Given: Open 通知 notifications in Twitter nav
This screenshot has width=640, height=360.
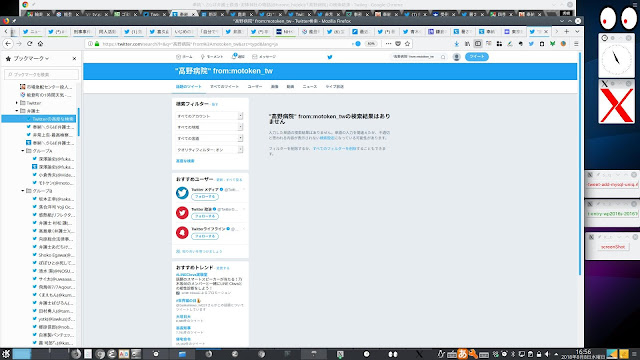Looking at the screenshot, I should pos(238,57).
